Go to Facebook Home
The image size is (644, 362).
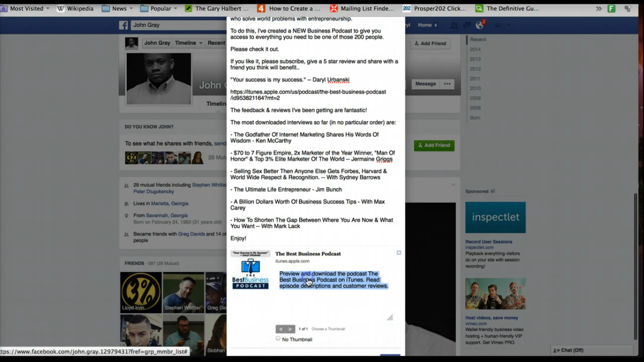pyautogui.click(x=425, y=25)
